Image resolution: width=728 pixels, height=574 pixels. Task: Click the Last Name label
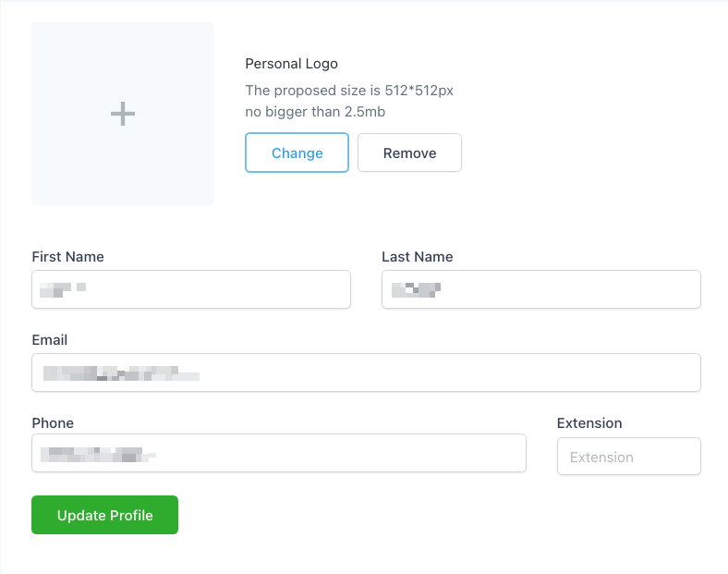(417, 256)
